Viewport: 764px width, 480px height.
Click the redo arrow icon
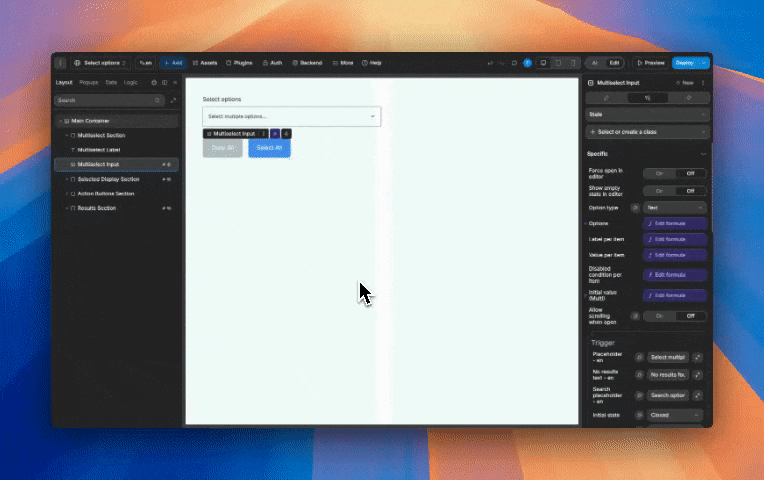click(502, 63)
